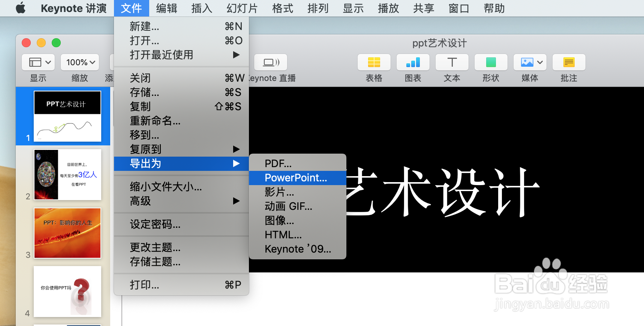This screenshot has height=326, width=644.
Task: Open the 100% zoom dropdown
Action: [x=80, y=62]
